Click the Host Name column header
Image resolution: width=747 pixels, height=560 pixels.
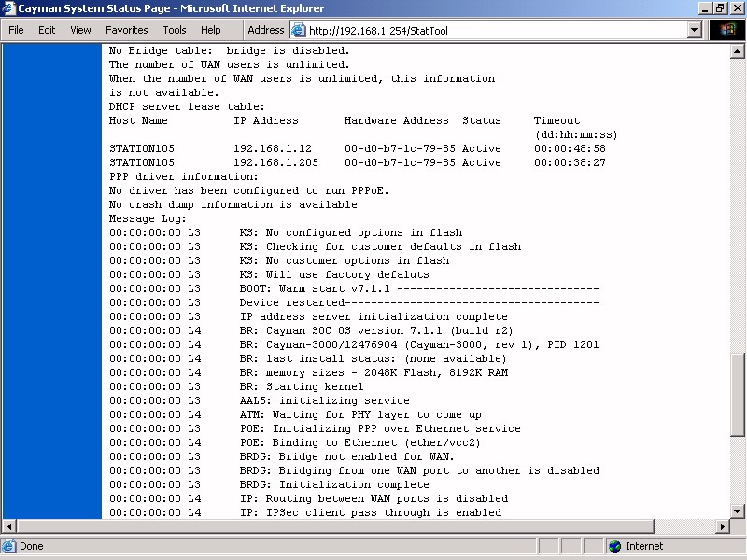138,120
